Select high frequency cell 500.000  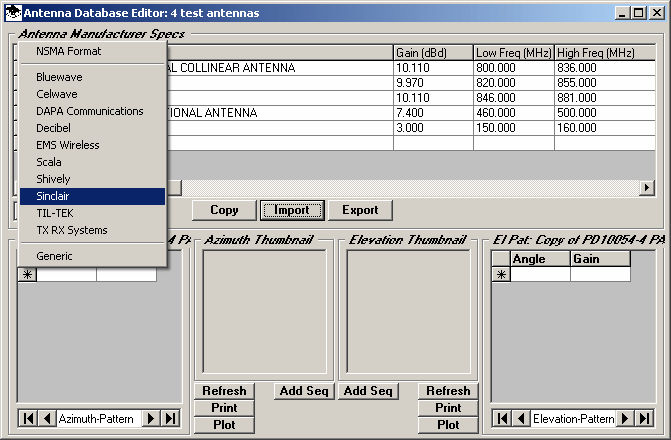click(605, 113)
